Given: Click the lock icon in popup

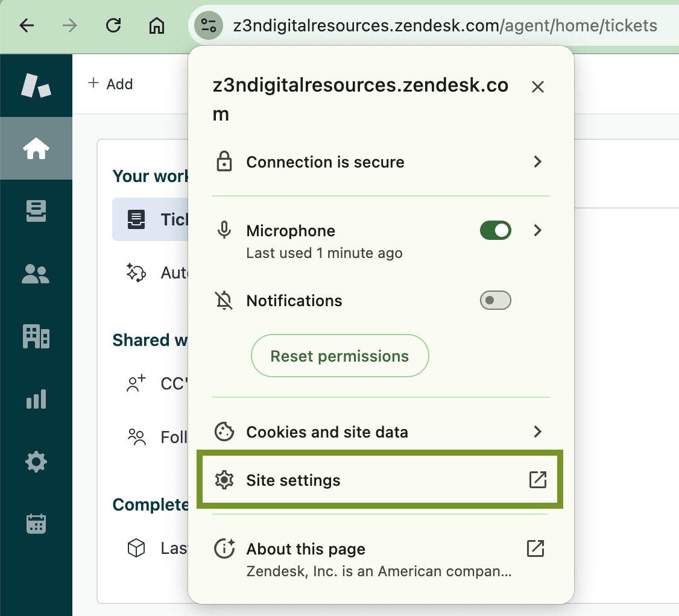Looking at the screenshot, I should 224,162.
